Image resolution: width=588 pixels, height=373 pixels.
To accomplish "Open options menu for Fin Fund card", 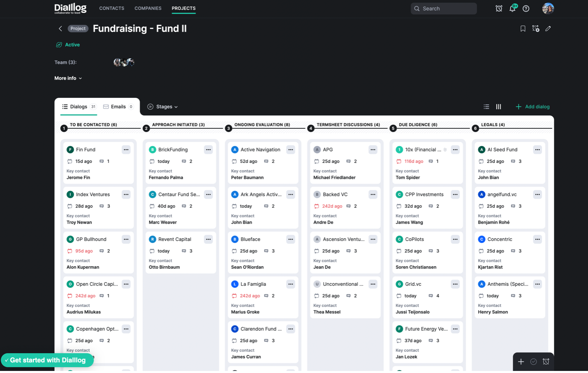I will tap(126, 150).
